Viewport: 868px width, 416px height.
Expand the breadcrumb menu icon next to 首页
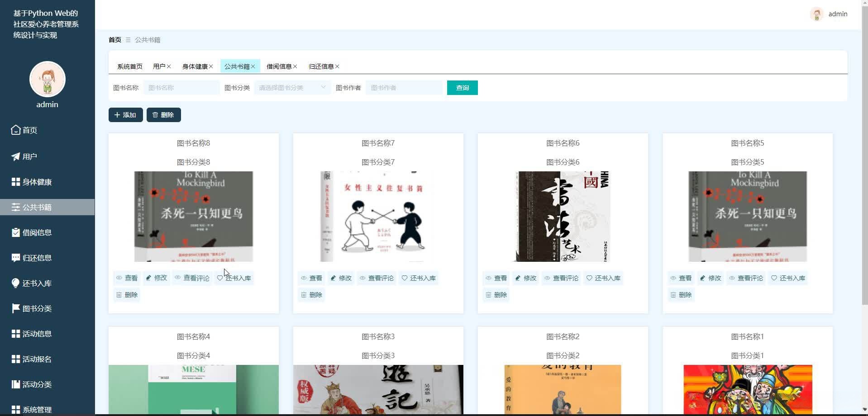pos(127,40)
